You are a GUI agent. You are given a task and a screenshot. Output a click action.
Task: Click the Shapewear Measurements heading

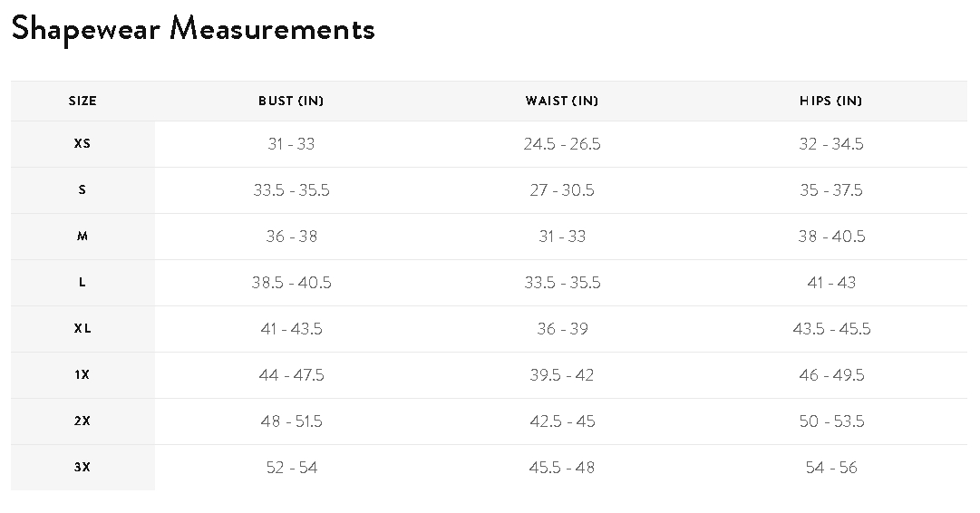point(193,29)
